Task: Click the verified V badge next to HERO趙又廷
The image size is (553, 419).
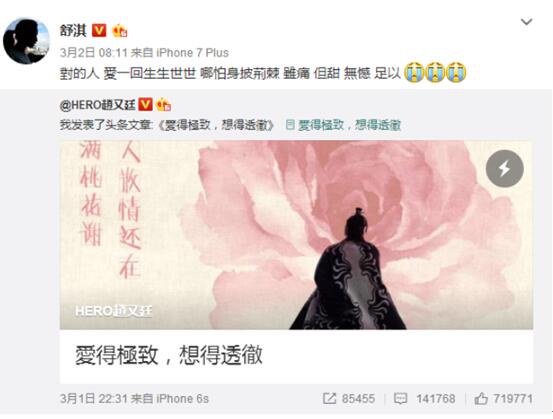Action: 145,105
